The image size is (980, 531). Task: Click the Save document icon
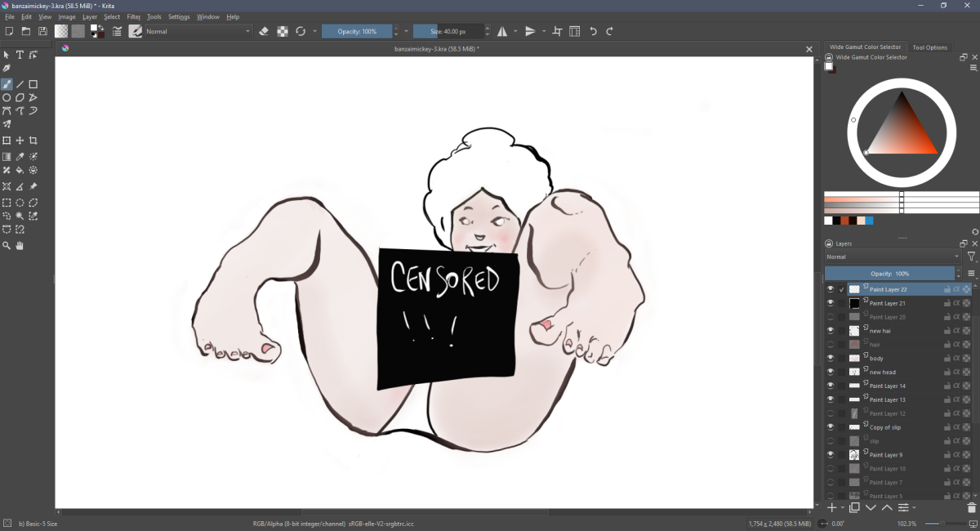42,32
